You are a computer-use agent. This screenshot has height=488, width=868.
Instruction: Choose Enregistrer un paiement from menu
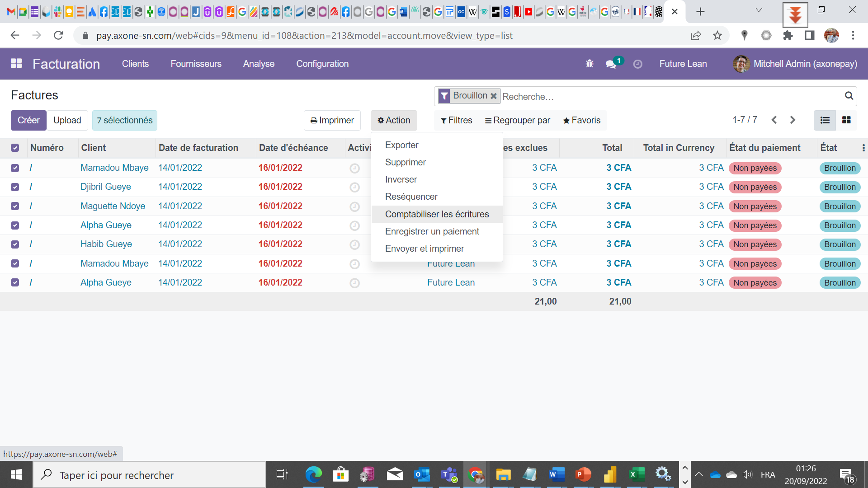(x=432, y=231)
